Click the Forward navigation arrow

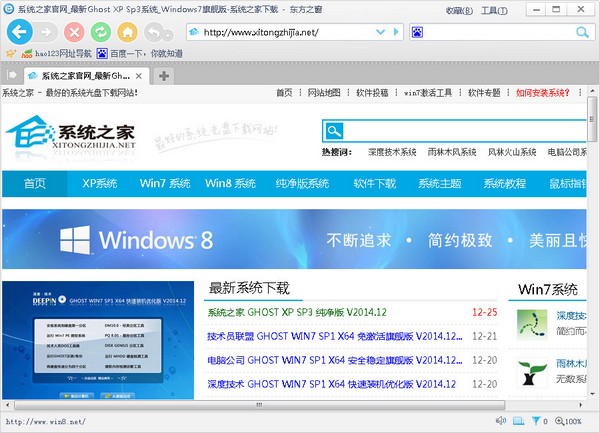pyautogui.click(x=46, y=32)
